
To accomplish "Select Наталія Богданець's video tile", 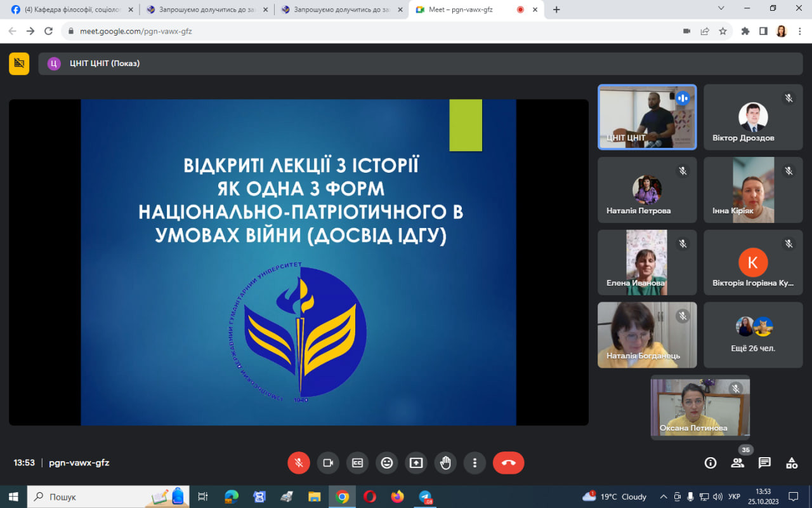I will coord(647,335).
